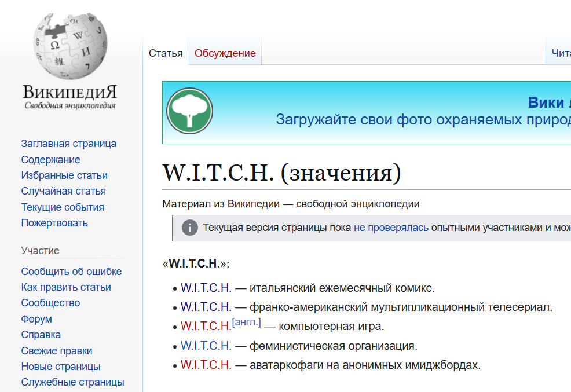The width and height of the screenshot is (571, 392).
Task: Open the Содержание link
Action: click(x=50, y=160)
